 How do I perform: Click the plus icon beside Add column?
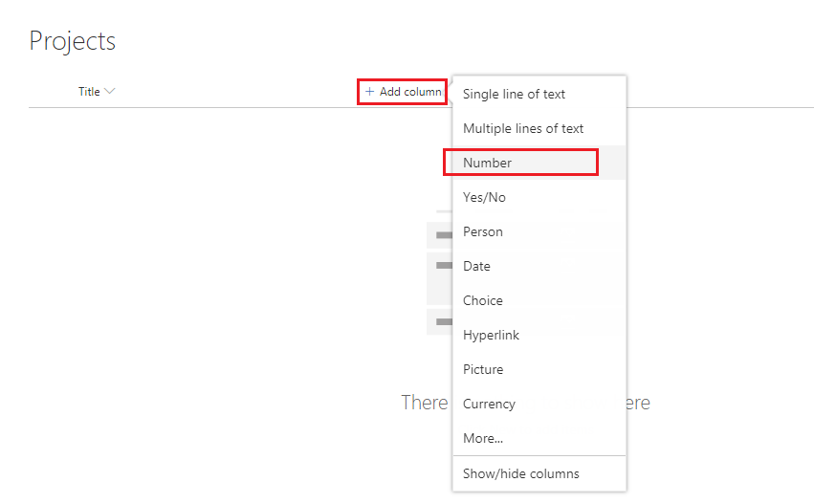tap(370, 92)
